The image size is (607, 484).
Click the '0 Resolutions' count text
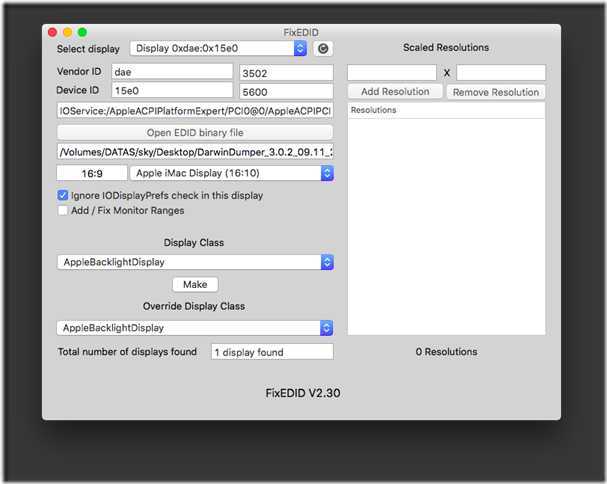tap(446, 352)
